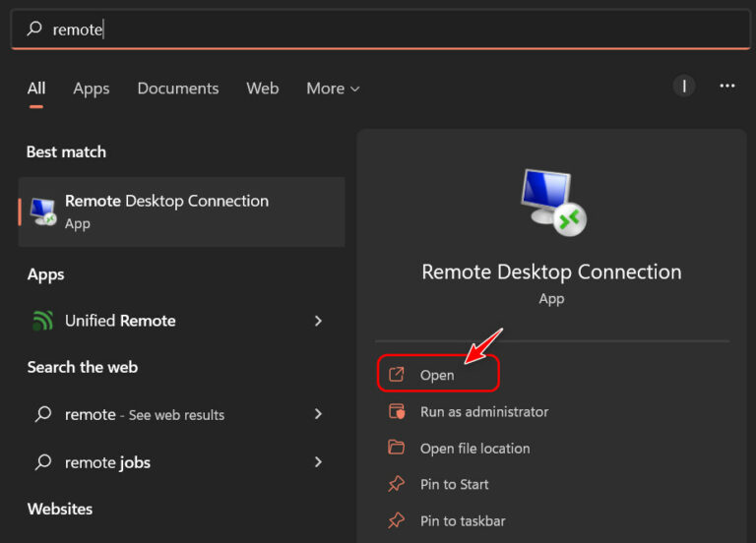Viewport: 756px width, 543px height.
Task: Click the Remote Desktop Connection icon in Best match
Action: coord(43,211)
